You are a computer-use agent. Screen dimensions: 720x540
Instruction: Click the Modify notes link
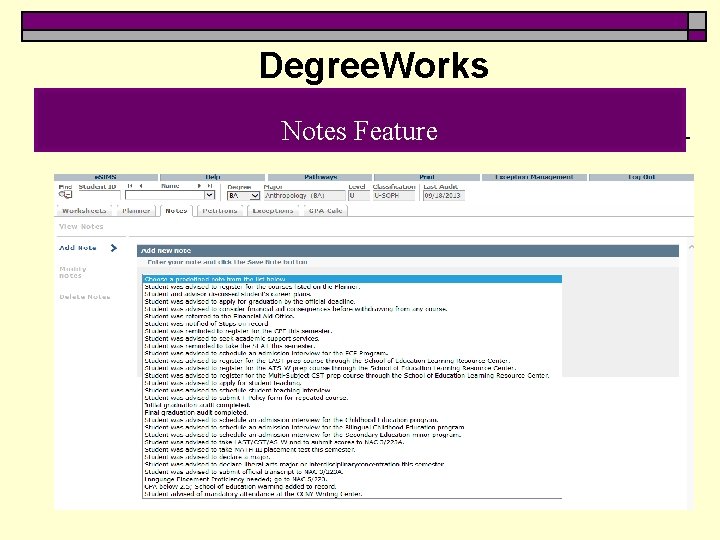73,272
